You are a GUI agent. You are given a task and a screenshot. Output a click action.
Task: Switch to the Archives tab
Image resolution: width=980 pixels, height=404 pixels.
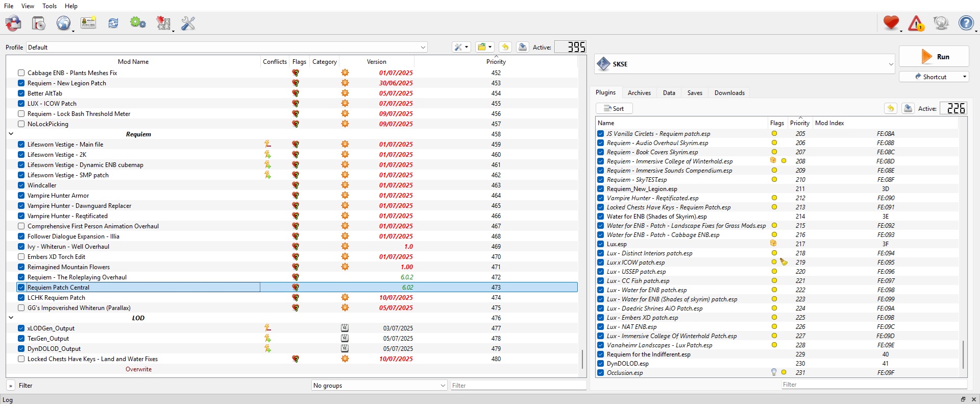639,92
